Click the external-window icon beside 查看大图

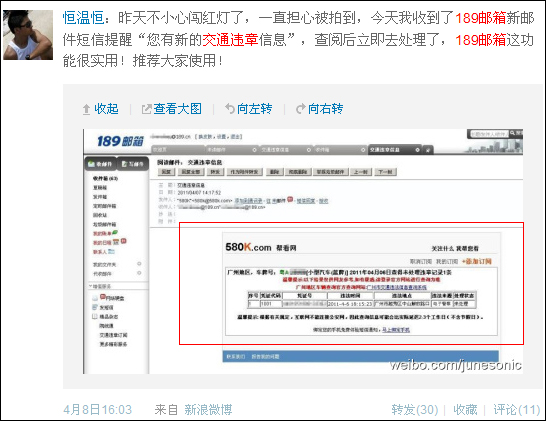click(147, 109)
